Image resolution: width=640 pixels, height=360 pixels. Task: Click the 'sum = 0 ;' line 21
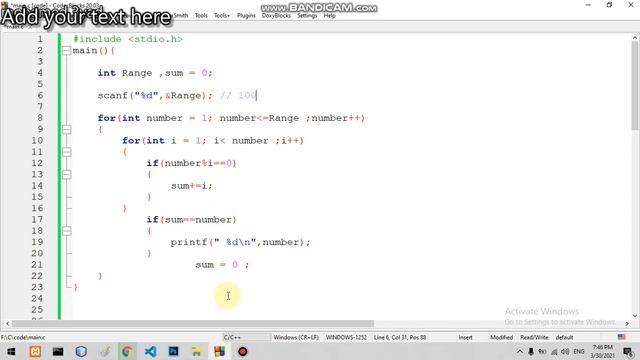click(x=222, y=265)
